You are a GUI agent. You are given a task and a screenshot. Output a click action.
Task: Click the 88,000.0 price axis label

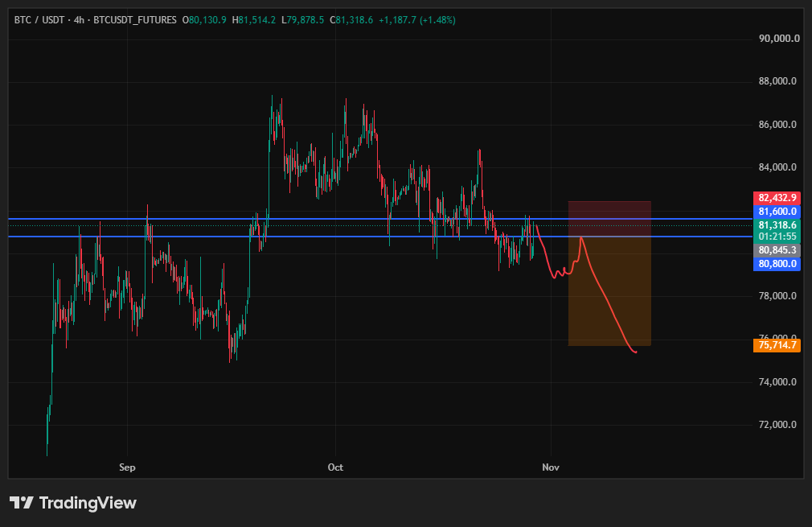777,81
